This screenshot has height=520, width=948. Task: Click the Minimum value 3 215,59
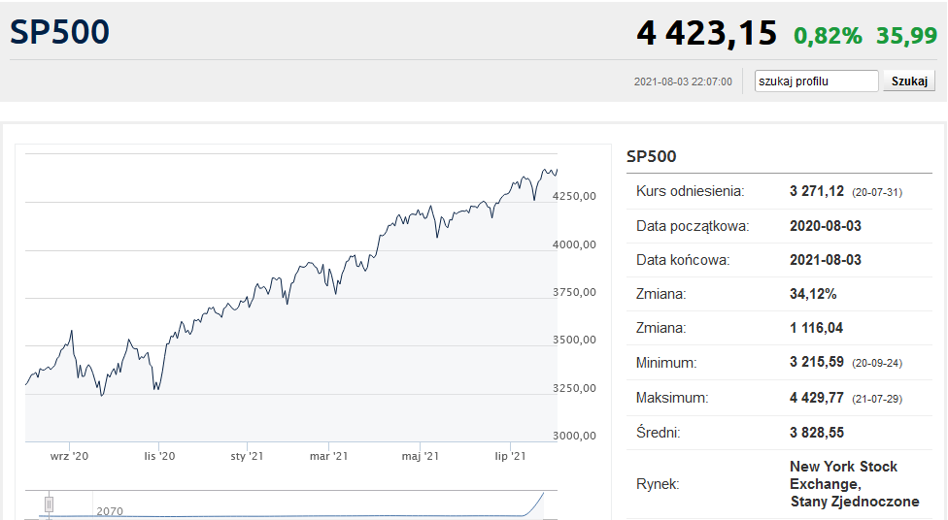816,362
